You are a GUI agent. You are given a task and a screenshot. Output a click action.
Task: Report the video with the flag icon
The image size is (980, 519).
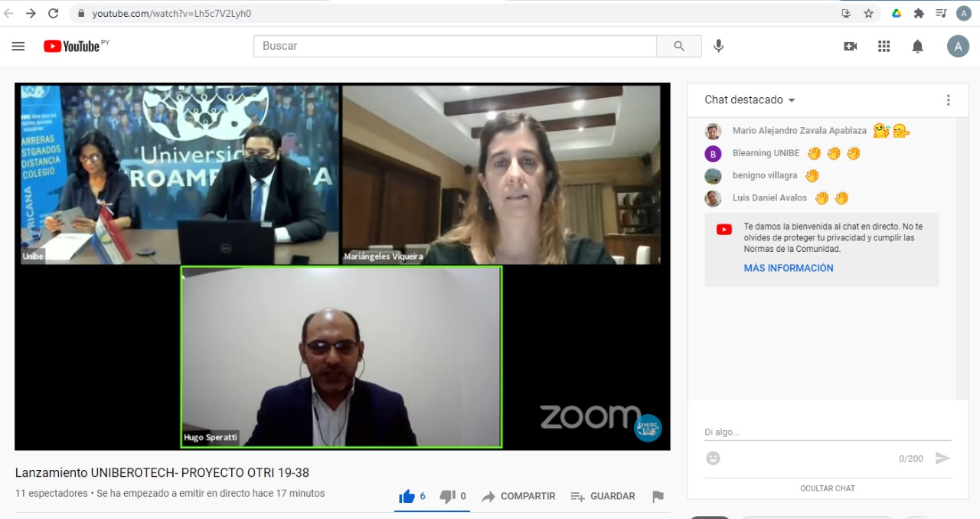(x=658, y=497)
